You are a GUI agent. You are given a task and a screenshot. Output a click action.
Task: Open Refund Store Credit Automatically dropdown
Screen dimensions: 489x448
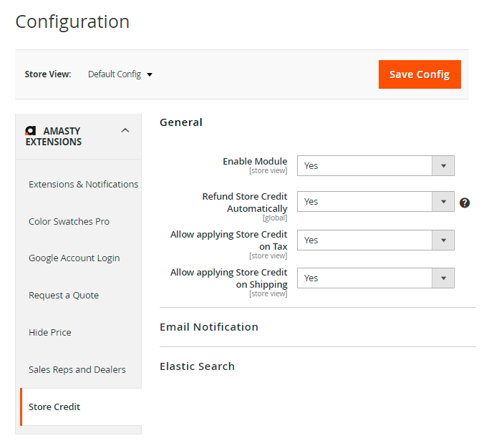375,202
